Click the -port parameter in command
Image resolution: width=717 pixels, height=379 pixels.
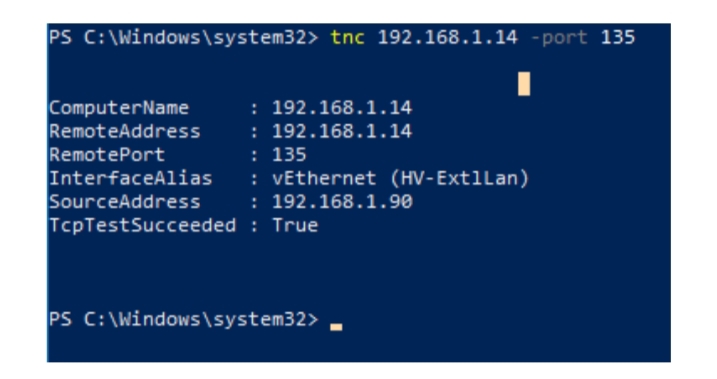[x=559, y=38]
